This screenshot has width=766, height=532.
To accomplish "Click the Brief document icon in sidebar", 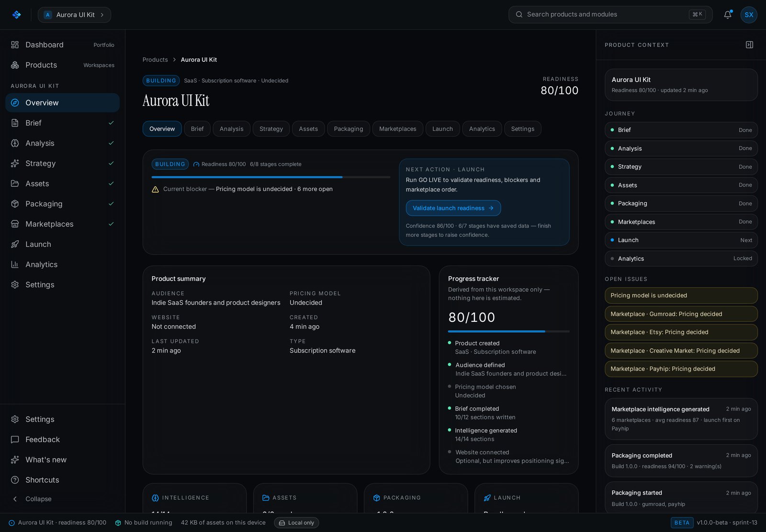I will 15,123.
